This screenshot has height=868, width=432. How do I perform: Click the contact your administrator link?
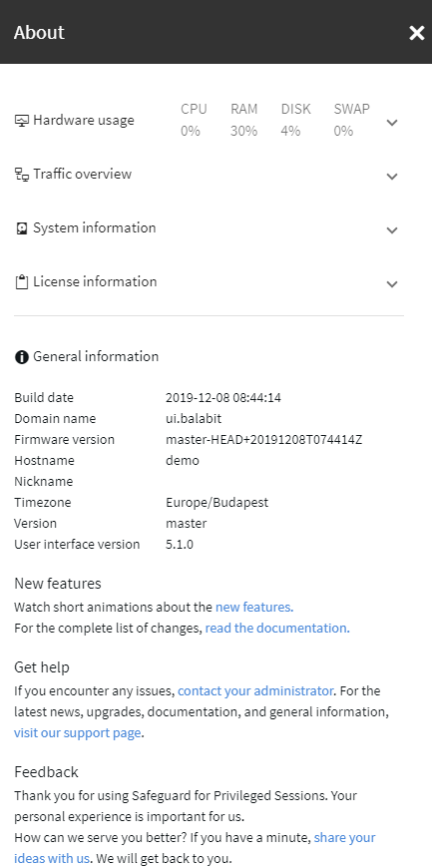[255, 690]
